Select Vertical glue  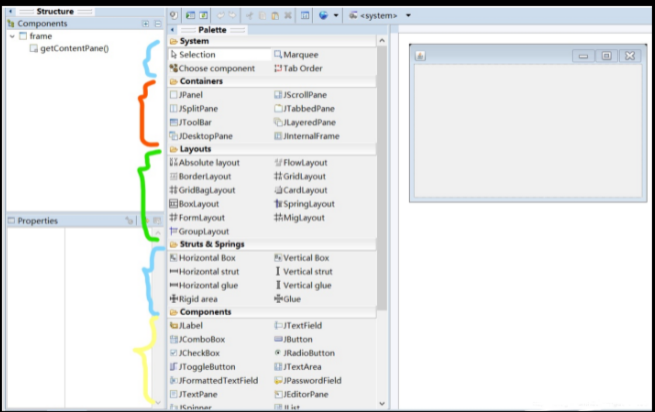tap(303, 285)
